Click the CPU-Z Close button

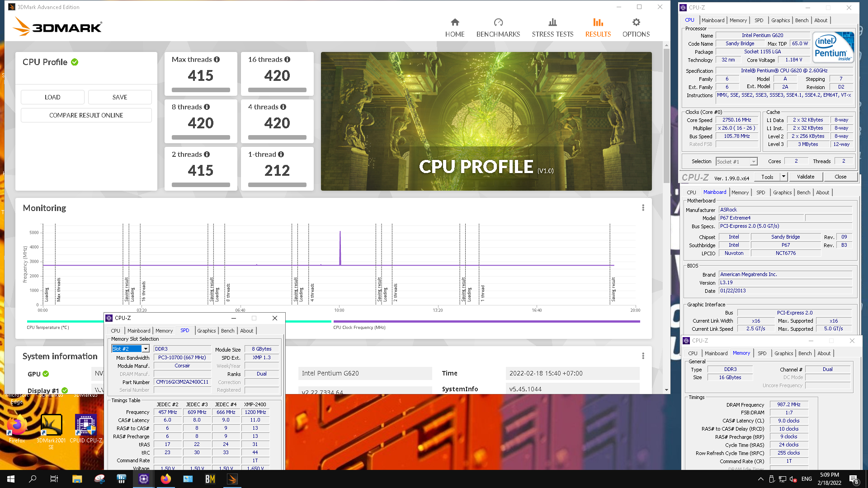tap(840, 177)
